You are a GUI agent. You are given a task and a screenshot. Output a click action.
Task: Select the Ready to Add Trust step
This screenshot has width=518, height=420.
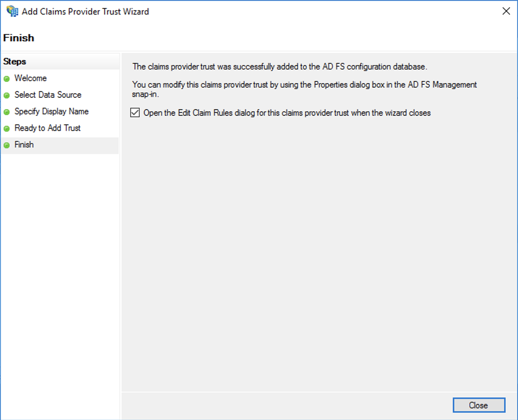(x=47, y=128)
